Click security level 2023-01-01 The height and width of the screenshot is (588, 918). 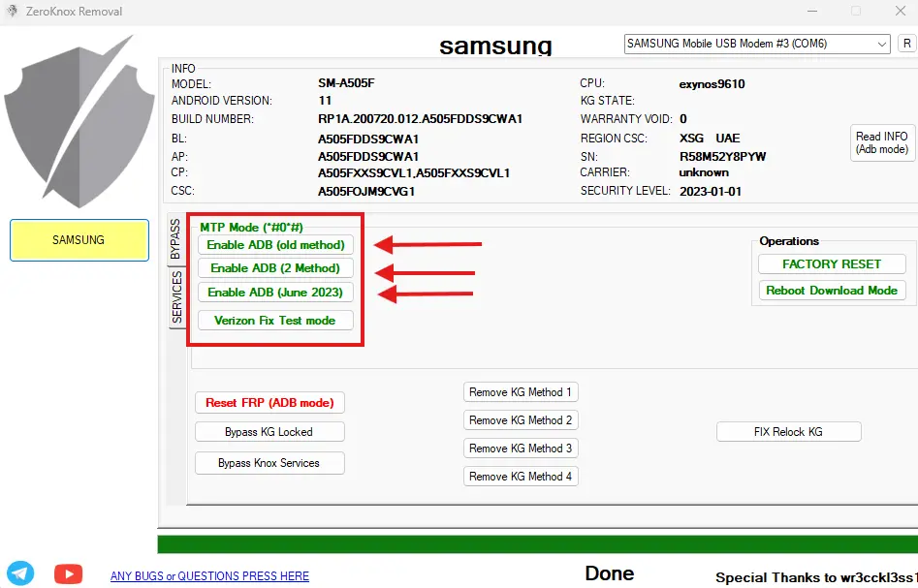711,192
